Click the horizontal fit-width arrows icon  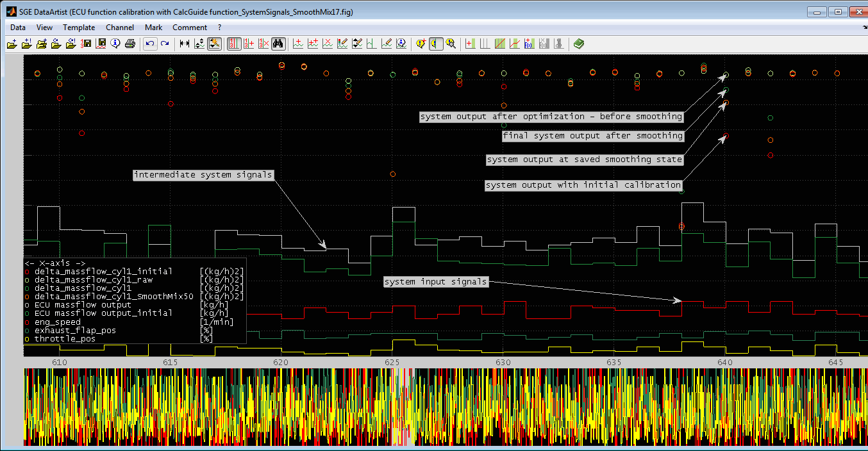[x=185, y=44]
